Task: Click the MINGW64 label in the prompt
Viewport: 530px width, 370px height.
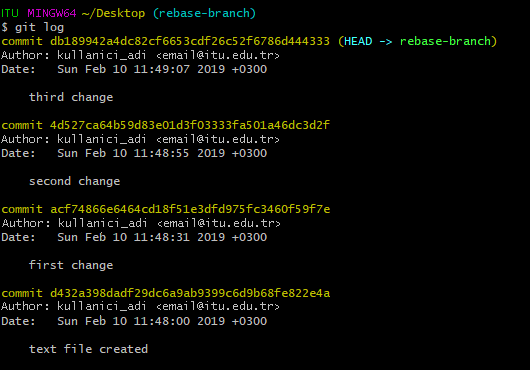Action: click(52, 13)
